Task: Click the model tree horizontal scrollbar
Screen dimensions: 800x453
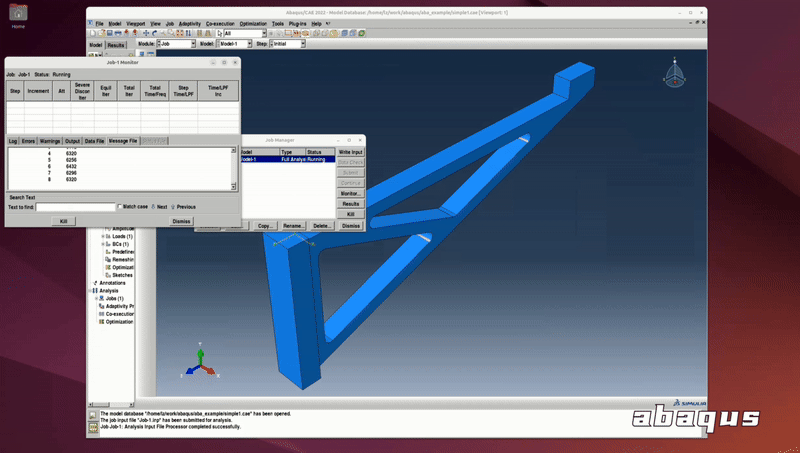Action: 111,405
